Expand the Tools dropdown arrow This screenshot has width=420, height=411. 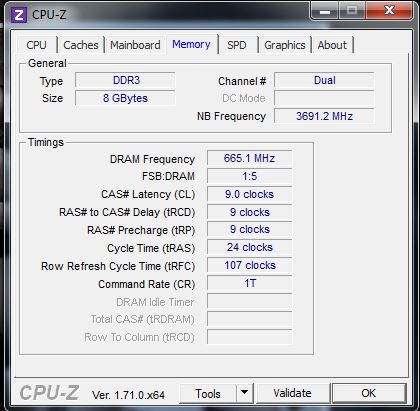point(244,394)
